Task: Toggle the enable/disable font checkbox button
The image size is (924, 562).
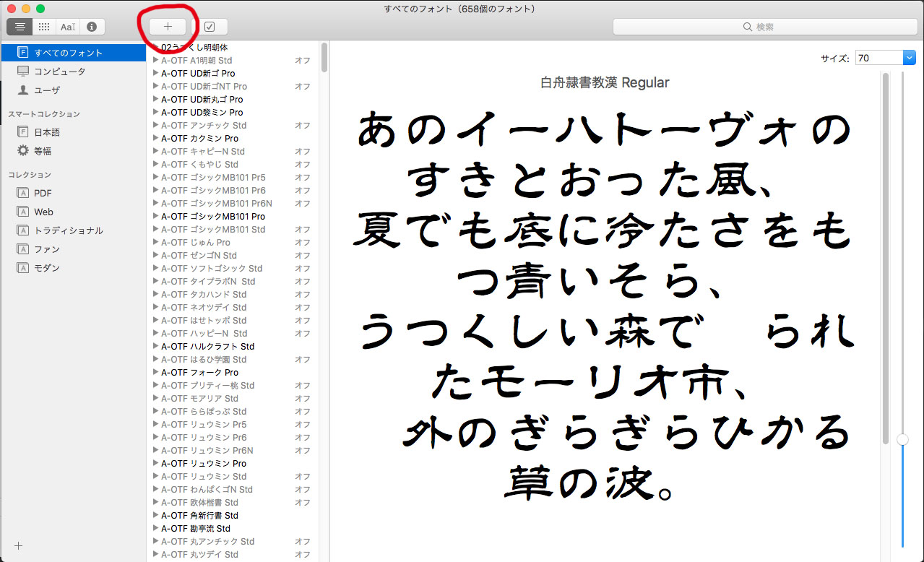Action: 210,27
